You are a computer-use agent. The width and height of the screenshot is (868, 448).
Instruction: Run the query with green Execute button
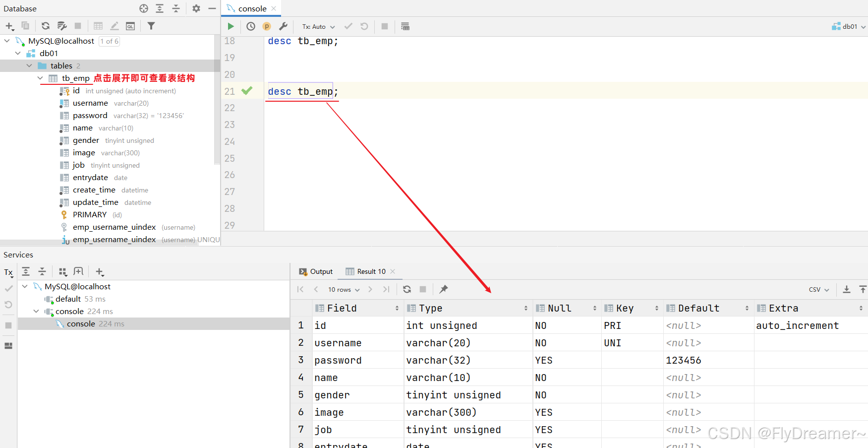pyautogui.click(x=231, y=26)
